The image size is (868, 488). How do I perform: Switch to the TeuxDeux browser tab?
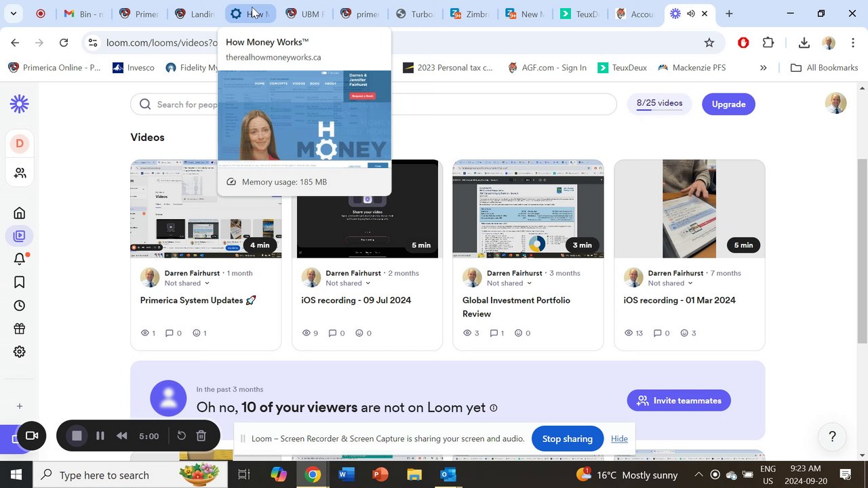click(580, 14)
